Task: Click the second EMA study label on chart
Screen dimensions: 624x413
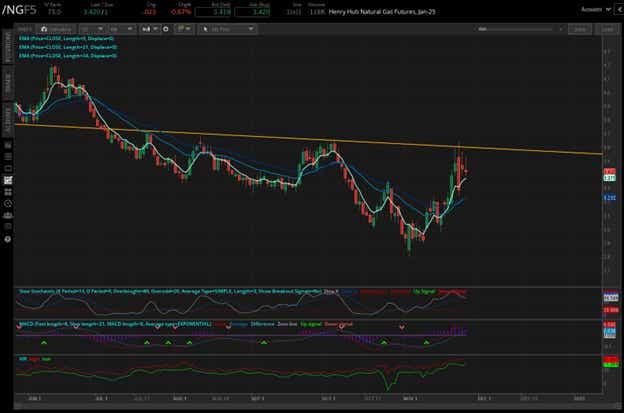Action: pyautogui.click(x=68, y=47)
